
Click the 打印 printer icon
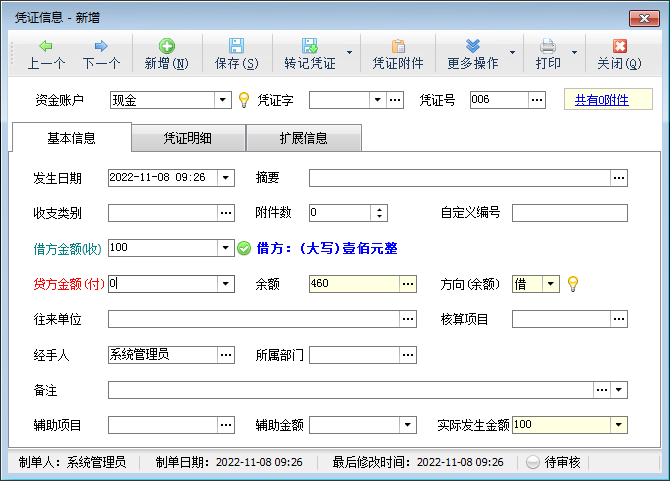[x=548, y=46]
